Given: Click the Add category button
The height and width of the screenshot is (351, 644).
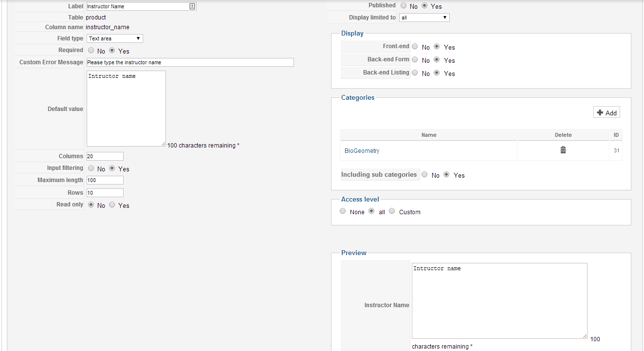Looking at the screenshot, I should coord(607,112).
